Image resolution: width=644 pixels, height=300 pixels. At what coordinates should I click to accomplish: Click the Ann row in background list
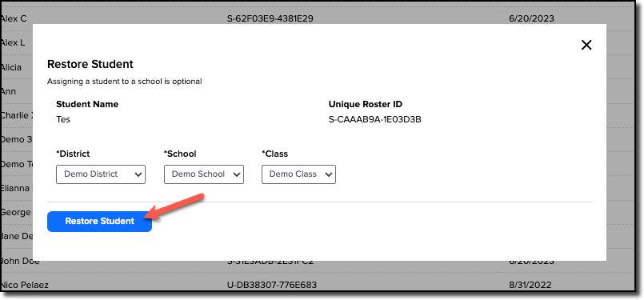(x=8, y=91)
